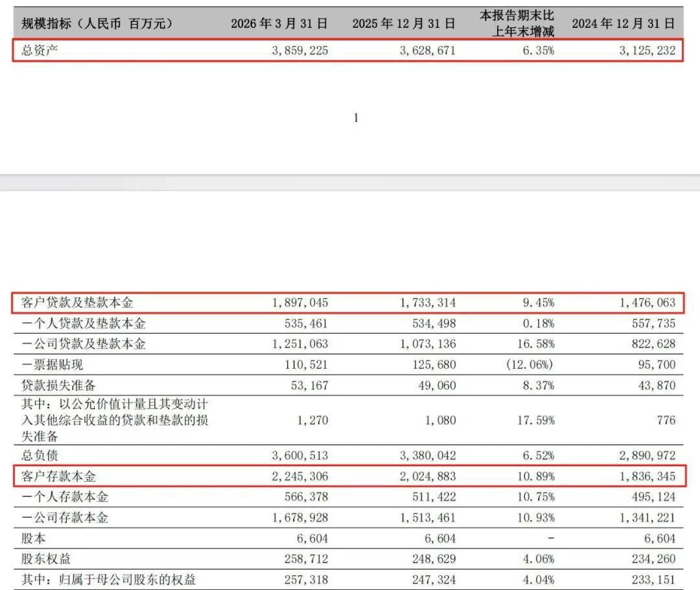Click the 8.37% growth figure

[x=539, y=385]
